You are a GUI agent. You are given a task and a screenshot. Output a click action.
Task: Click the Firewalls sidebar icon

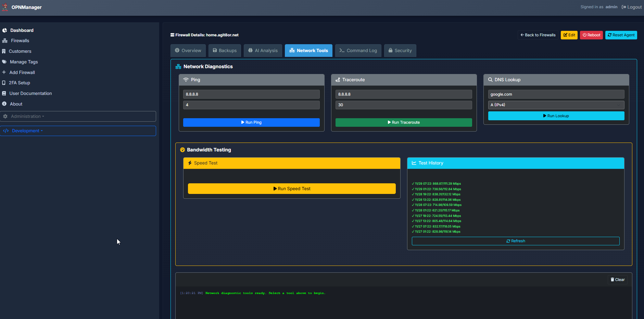(x=4, y=40)
